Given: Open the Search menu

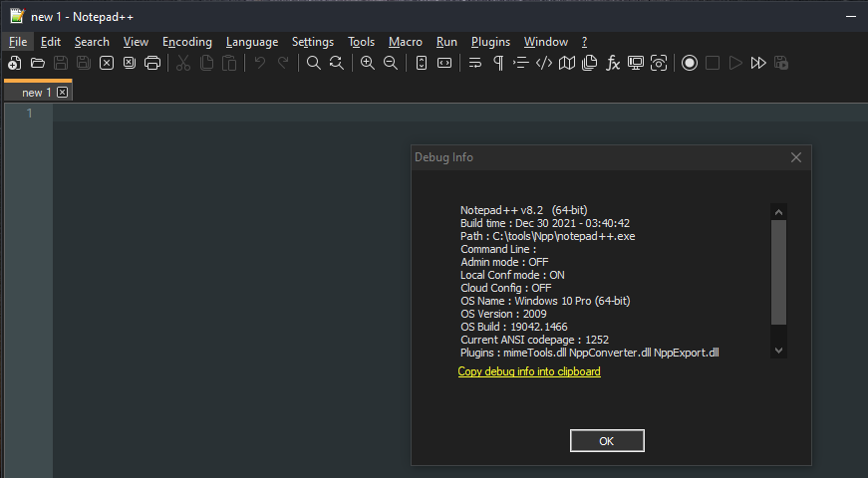Looking at the screenshot, I should (92, 42).
